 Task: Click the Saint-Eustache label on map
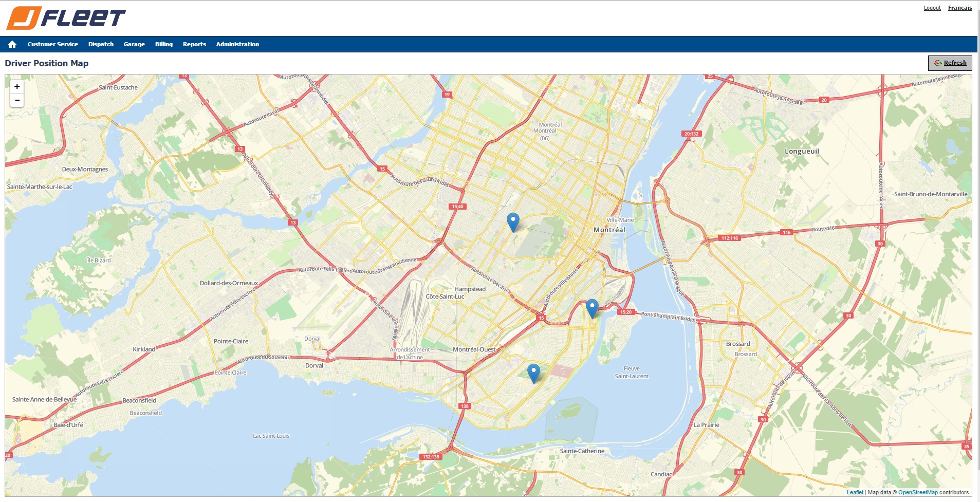pos(118,87)
